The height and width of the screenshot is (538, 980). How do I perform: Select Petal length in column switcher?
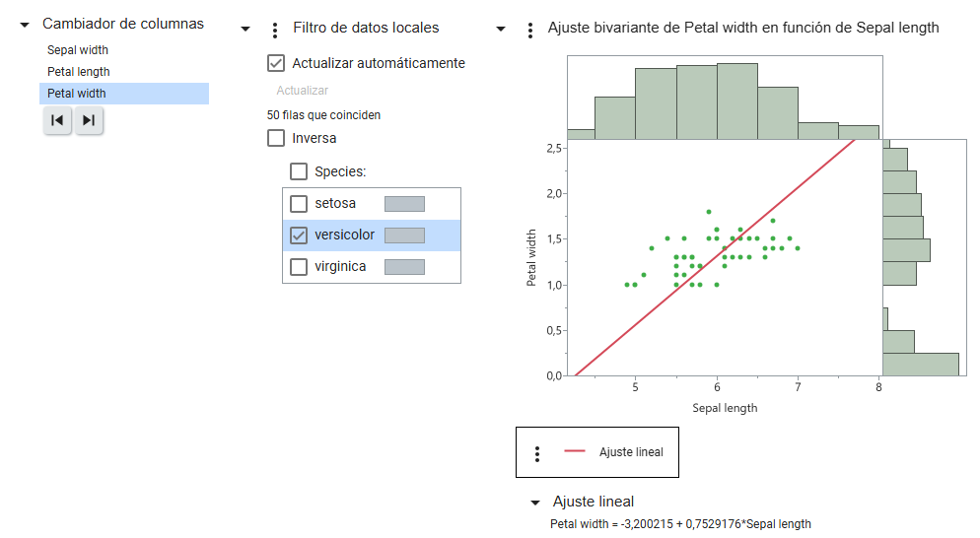tap(78, 72)
